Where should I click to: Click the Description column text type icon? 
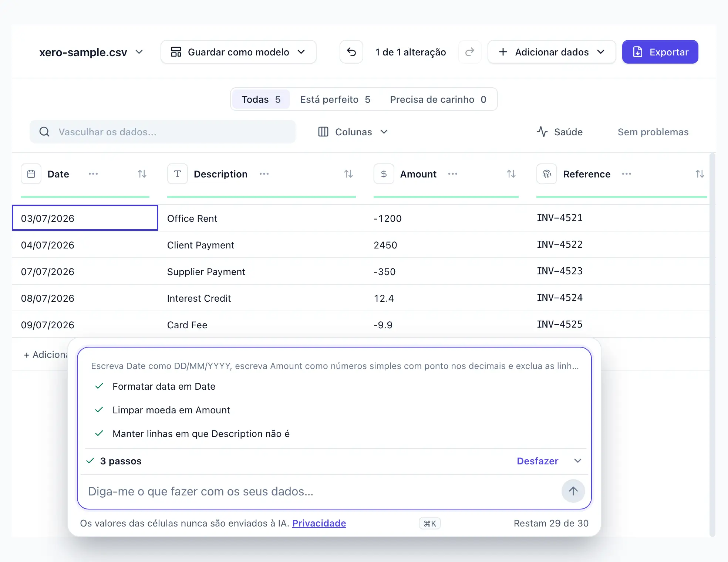pyautogui.click(x=178, y=174)
